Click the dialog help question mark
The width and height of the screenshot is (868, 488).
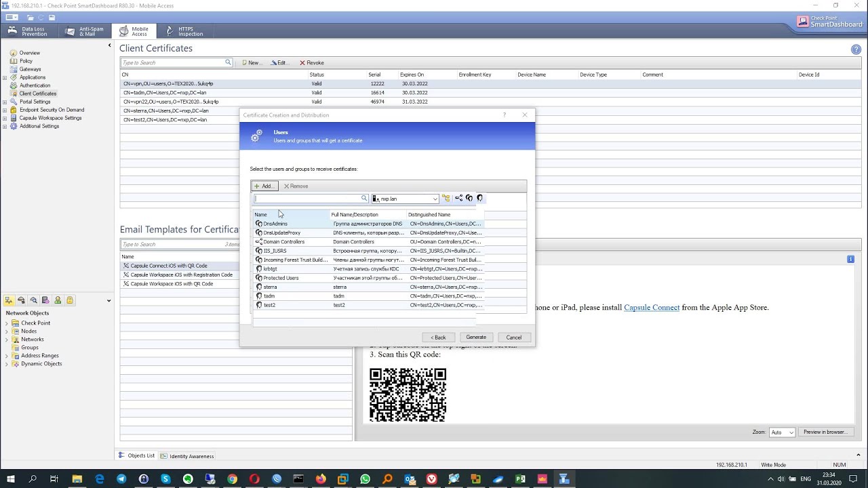tap(505, 115)
